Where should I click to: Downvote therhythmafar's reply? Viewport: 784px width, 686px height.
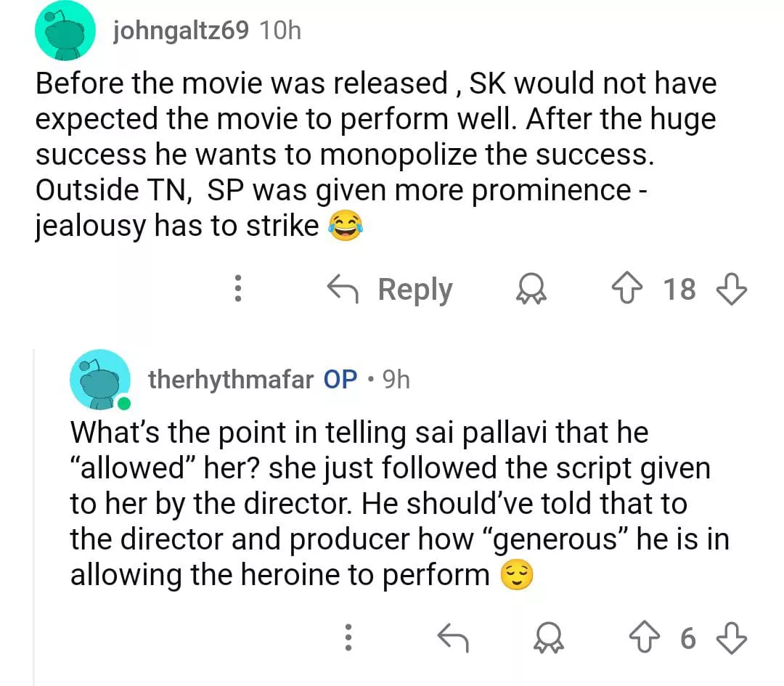731,638
